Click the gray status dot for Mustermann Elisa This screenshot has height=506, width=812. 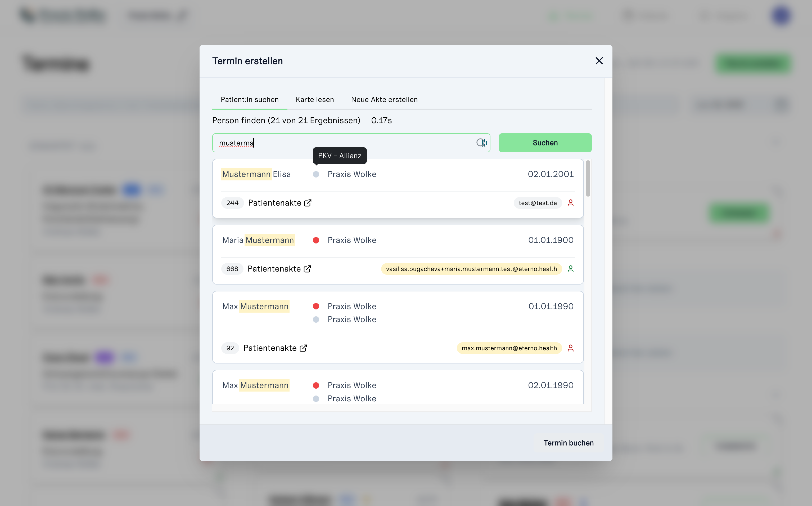coord(315,174)
